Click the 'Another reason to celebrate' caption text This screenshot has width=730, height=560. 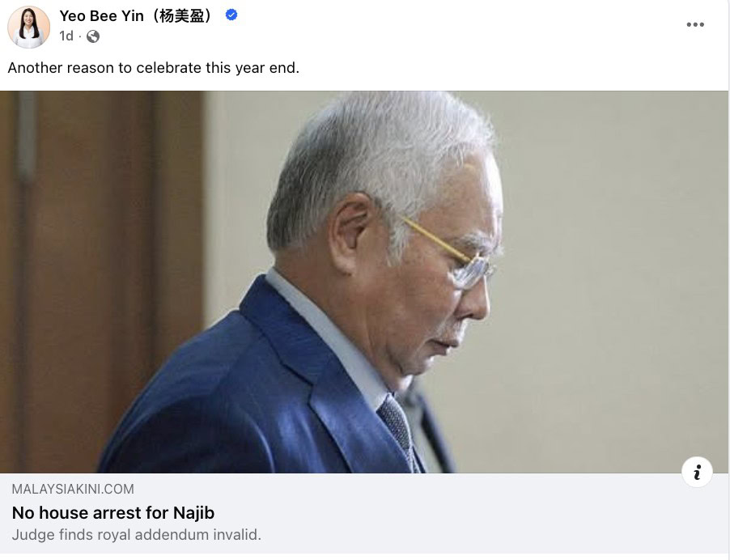click(x=154, y=68)
